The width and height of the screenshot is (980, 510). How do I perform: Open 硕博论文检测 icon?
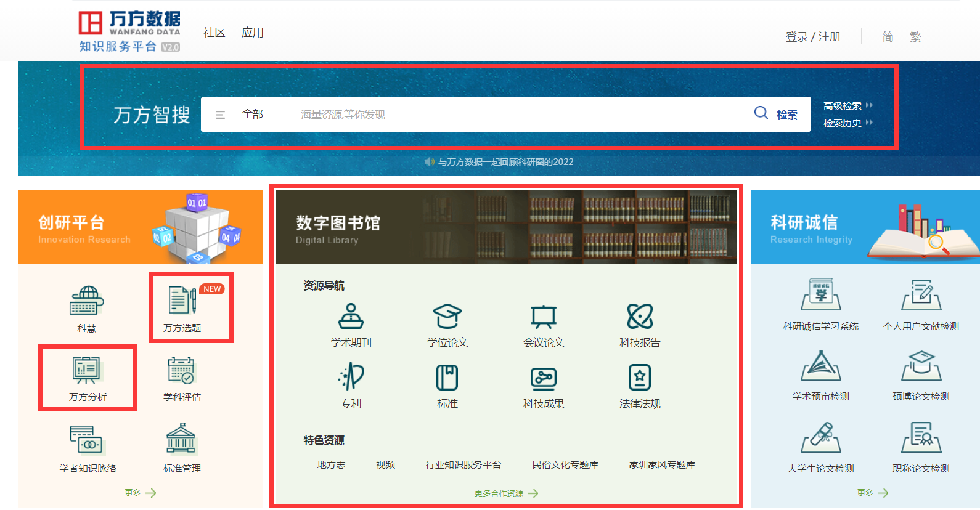921,366
